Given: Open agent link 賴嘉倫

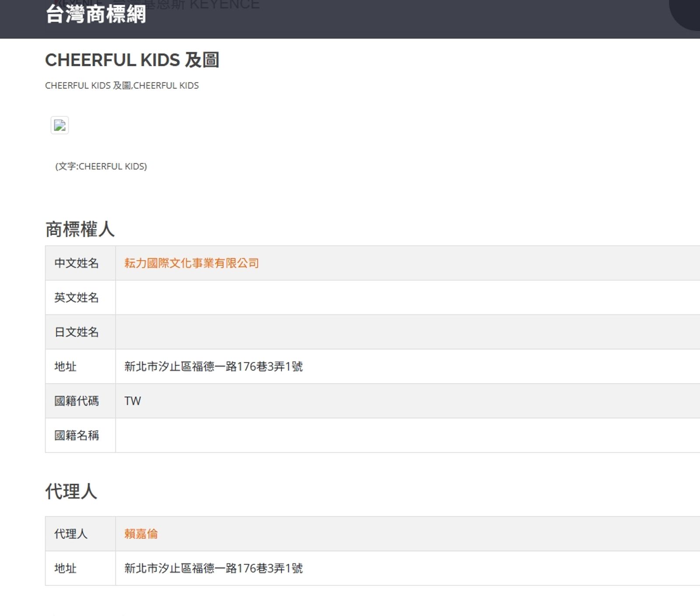Looking at the screenshot, I should (141, 534).
